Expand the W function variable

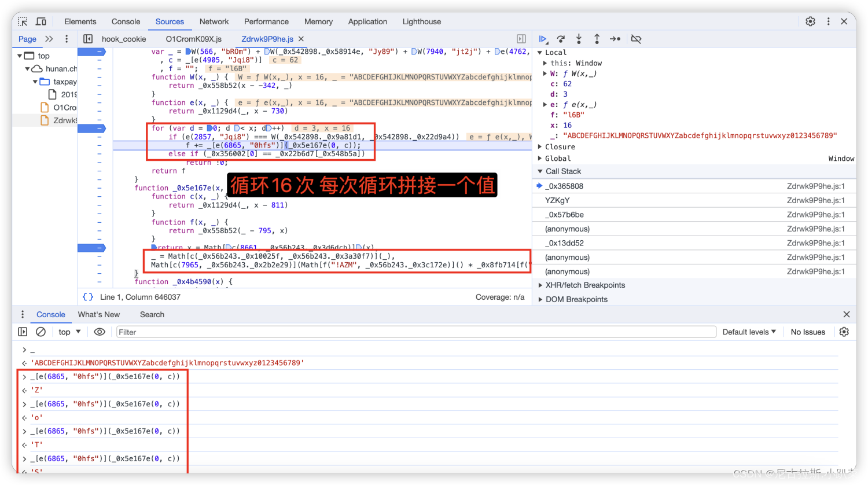(545, 74)
